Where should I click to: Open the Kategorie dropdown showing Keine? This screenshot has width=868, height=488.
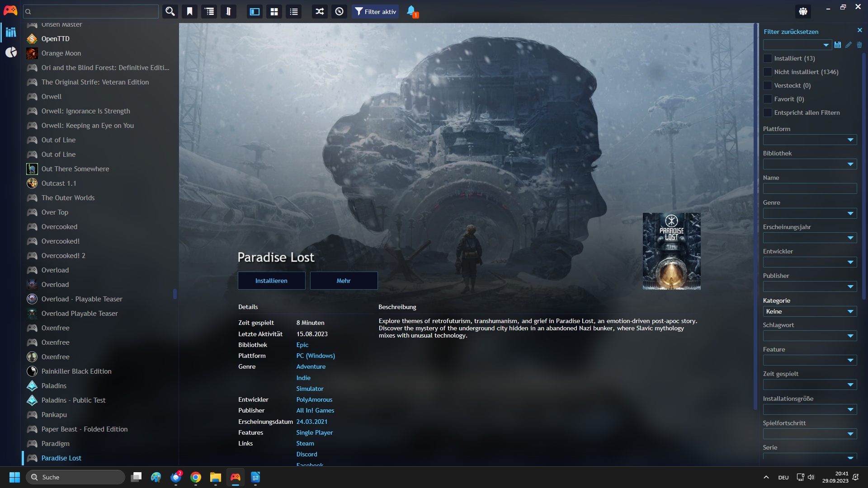coord(809,311)
